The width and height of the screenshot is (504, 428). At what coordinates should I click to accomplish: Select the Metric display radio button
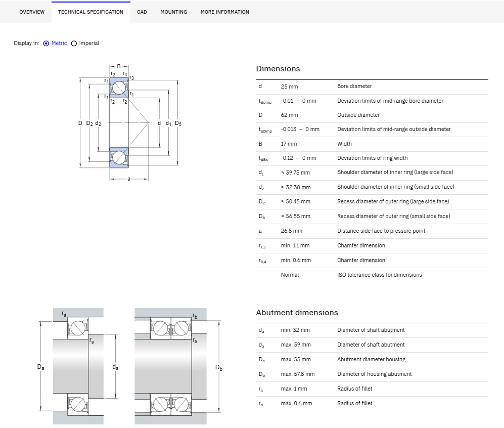pyautogui.click(x=46, y=44)
